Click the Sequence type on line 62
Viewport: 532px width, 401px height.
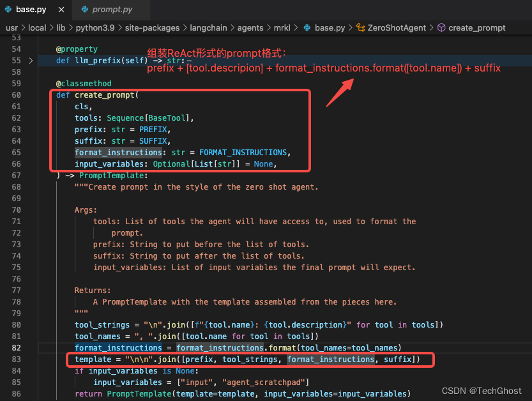tap(125, 118)
